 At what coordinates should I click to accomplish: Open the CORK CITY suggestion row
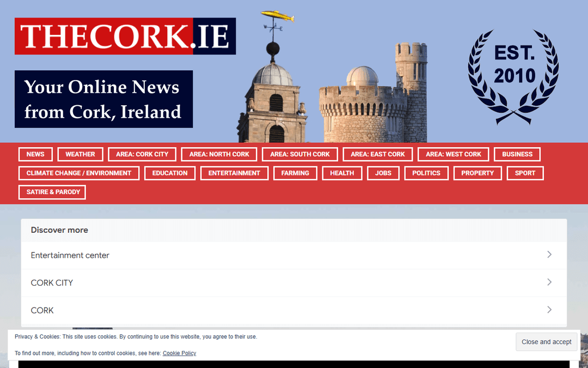(x=294, y=283)
